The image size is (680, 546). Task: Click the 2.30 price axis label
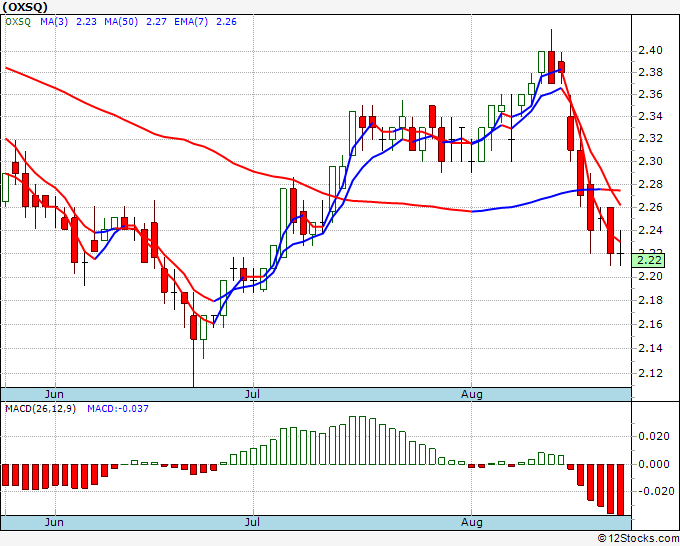coord(651,161)
